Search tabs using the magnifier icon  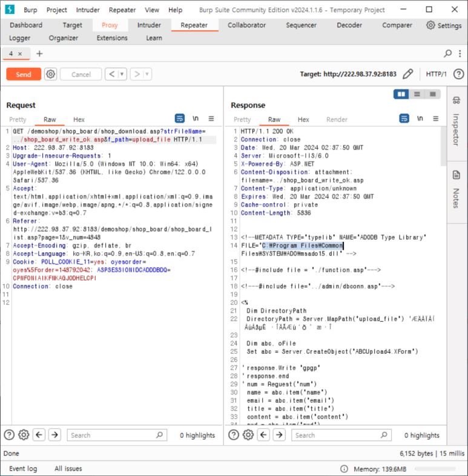click(447, 54)
